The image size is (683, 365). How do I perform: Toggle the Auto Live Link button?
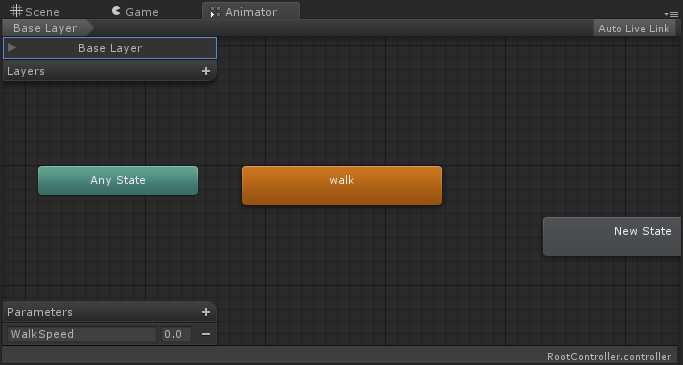[634, 29]
